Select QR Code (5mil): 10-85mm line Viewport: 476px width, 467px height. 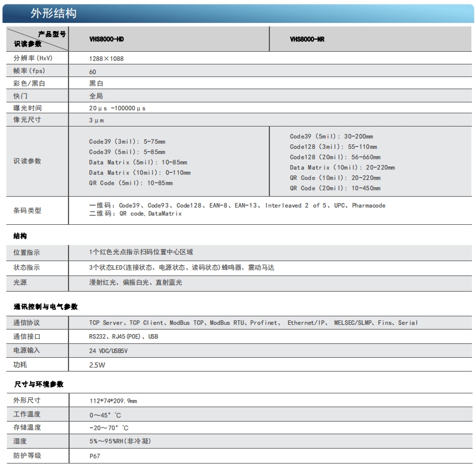(131, 183)
